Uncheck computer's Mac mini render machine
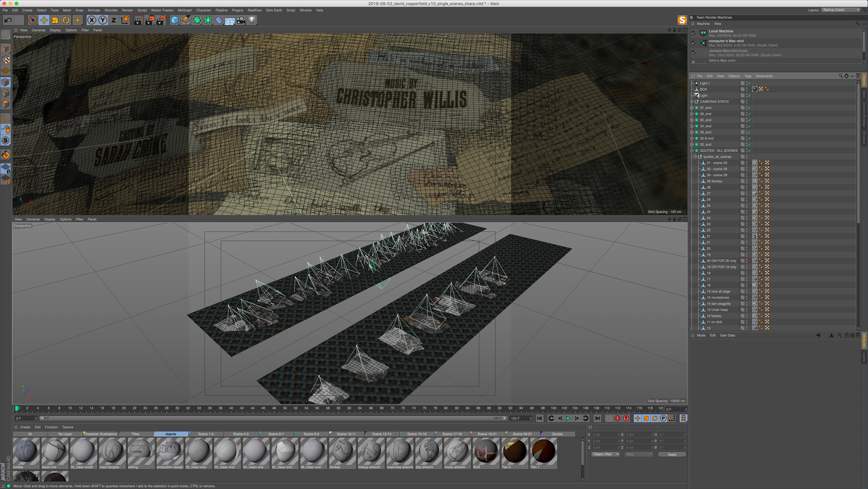 coord(693,43)
